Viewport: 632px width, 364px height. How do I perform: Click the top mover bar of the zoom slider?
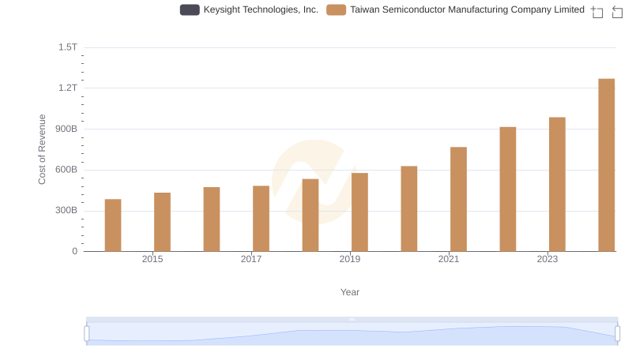pos(352,319)
